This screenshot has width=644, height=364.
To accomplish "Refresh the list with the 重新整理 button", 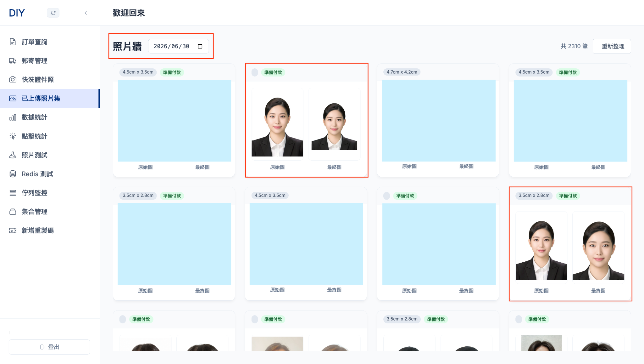I will 612,46.
